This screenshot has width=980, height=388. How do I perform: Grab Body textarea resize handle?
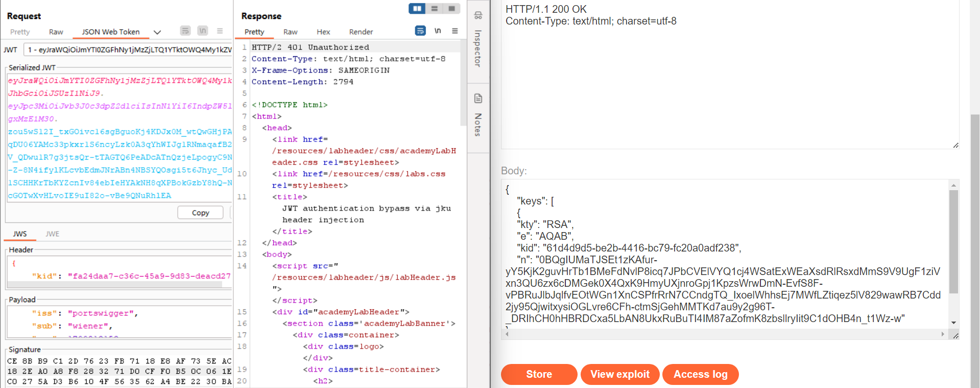(955, 335)
